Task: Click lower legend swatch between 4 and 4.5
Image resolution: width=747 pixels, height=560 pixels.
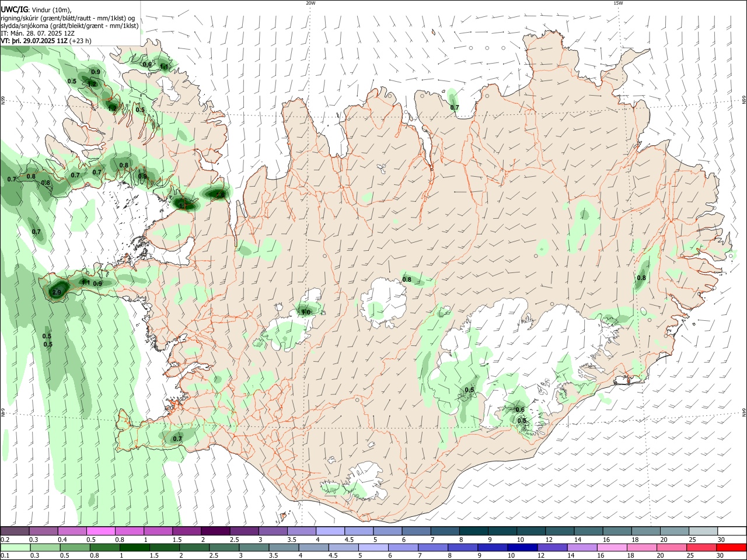Action: pos(313,547)
